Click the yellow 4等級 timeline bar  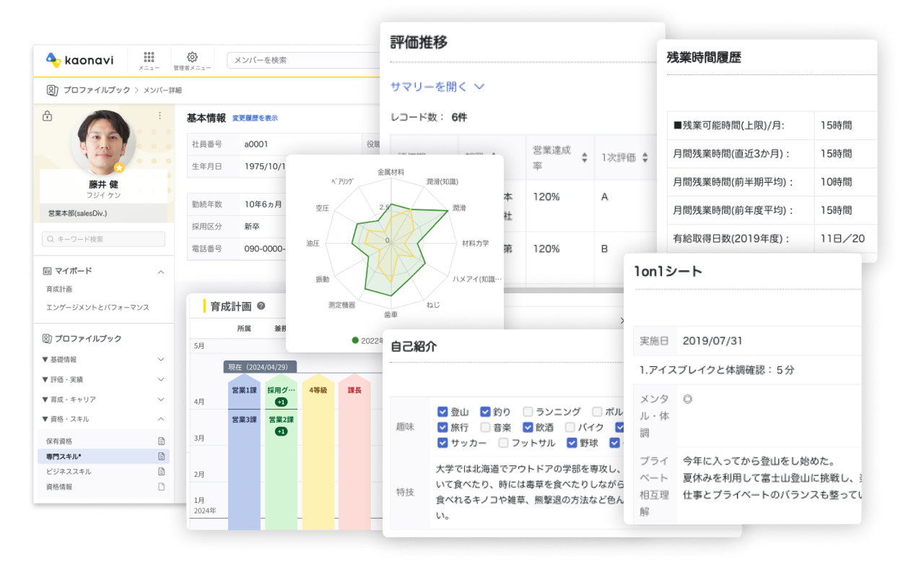pyautogui.click(x=318, y=451)
